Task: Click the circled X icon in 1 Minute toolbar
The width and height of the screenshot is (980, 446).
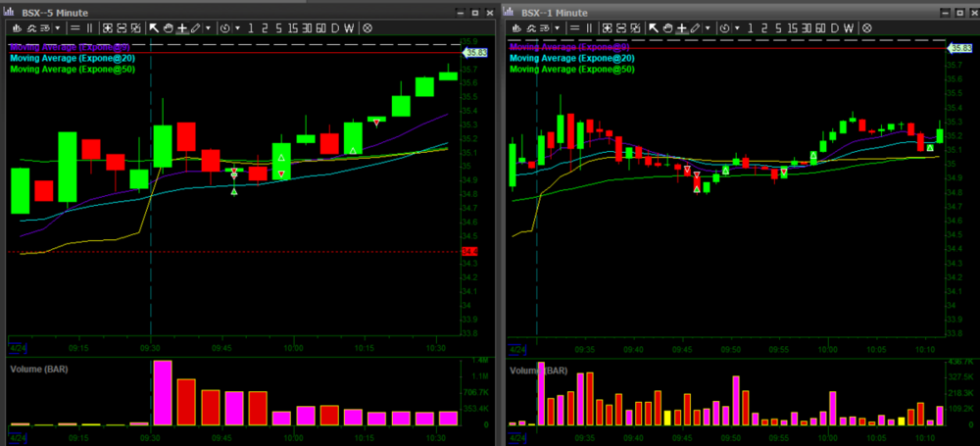Action: pyautogui.click(x=868, y=28)
